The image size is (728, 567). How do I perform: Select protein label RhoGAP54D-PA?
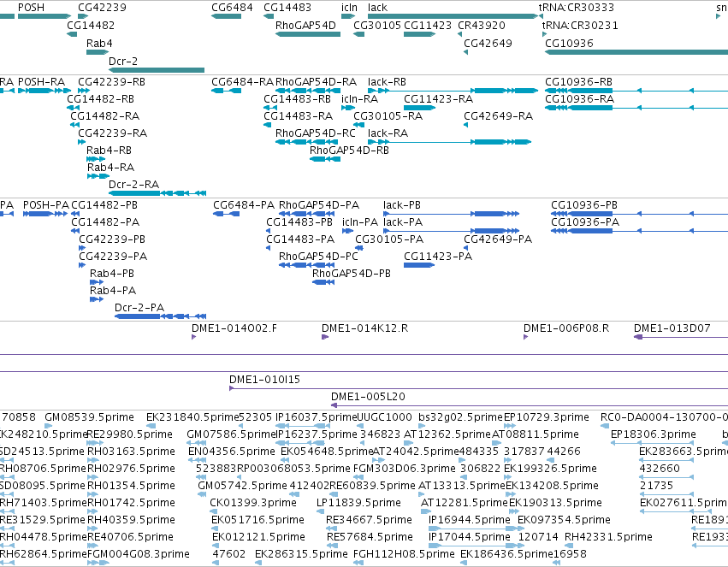point(319,205)
